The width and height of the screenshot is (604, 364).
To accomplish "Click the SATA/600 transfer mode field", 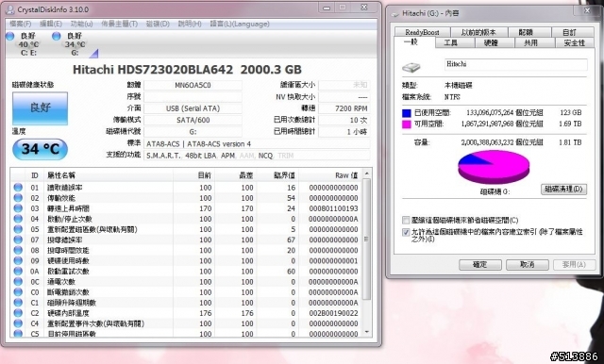I will pyautogui.click(x=193, y=120).
